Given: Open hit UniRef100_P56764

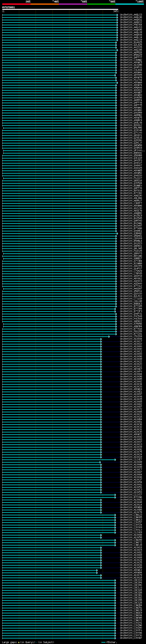Looking at the screenshot, I should coord(131,25).
